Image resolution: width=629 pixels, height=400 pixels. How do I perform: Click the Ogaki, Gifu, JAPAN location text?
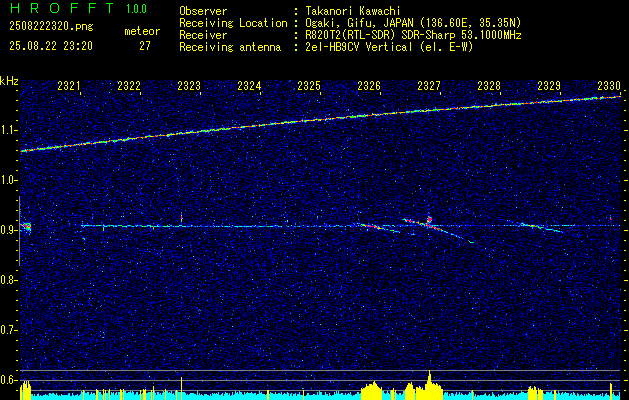413,23
